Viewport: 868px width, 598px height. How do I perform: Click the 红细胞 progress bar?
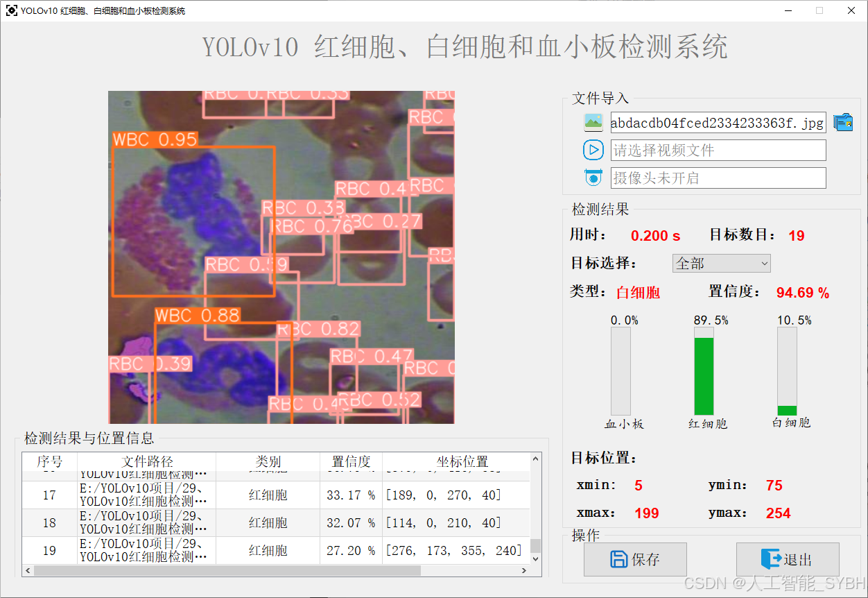click(704, 371)
